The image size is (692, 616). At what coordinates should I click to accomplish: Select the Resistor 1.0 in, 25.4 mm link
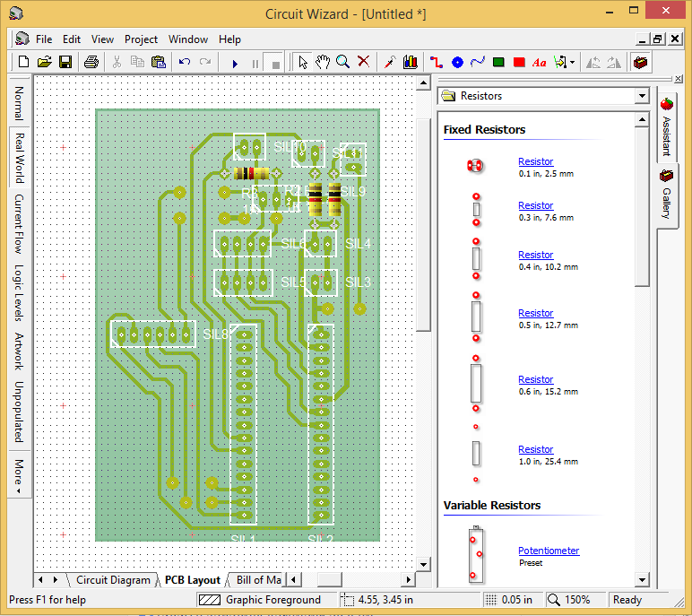535,449
